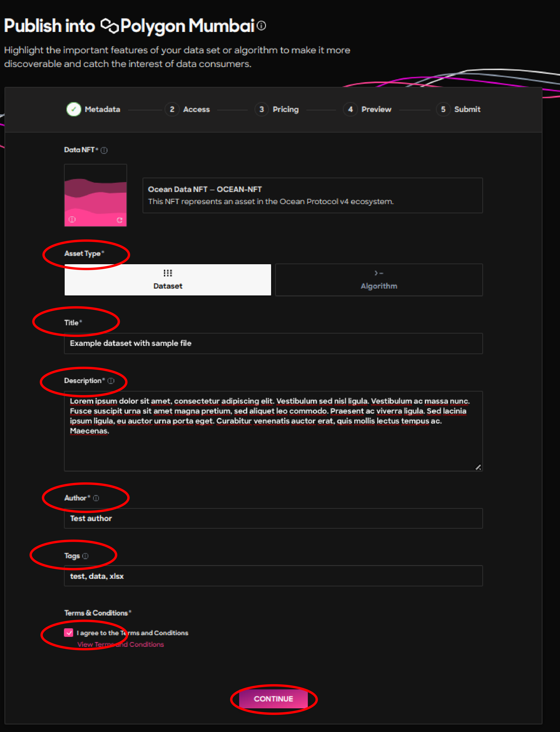Click the Polygon Mumbai network info icon

point(262,26)
